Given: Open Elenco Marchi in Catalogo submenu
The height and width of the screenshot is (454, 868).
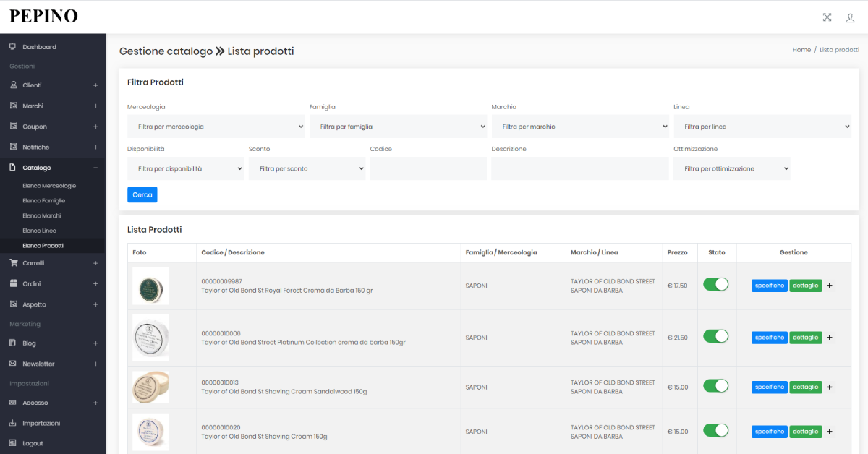Looking at the screenshot, I should click(42, 215).
